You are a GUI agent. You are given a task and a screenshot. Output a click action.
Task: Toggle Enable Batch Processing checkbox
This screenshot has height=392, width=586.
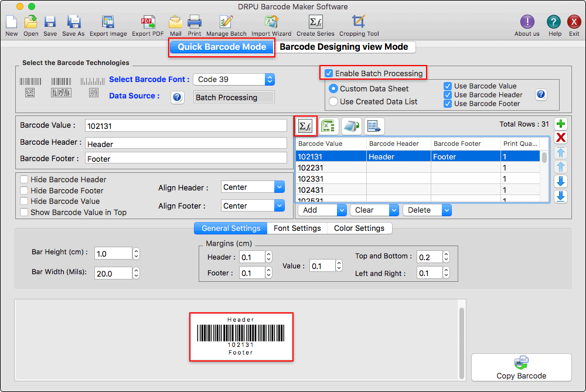point(329,73)
